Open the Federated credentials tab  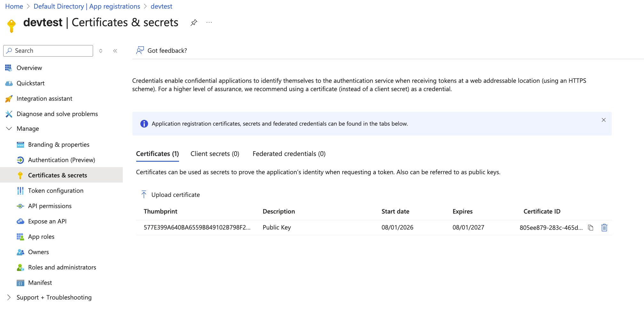[x=289, y=154]
